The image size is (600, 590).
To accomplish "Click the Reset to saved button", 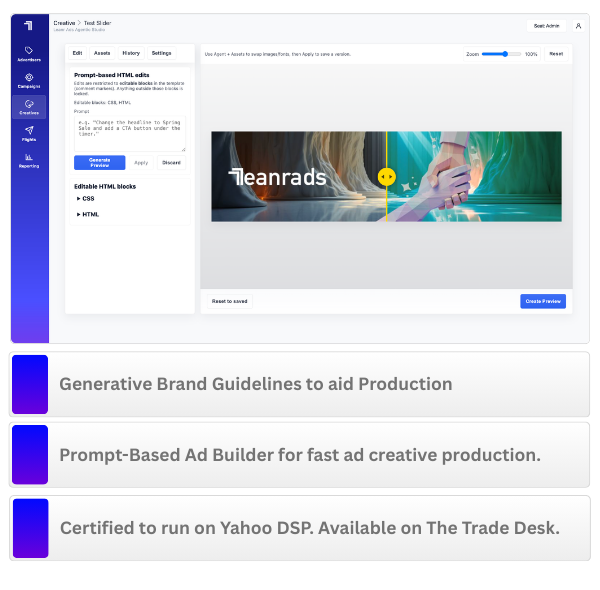I will (229, 301).
